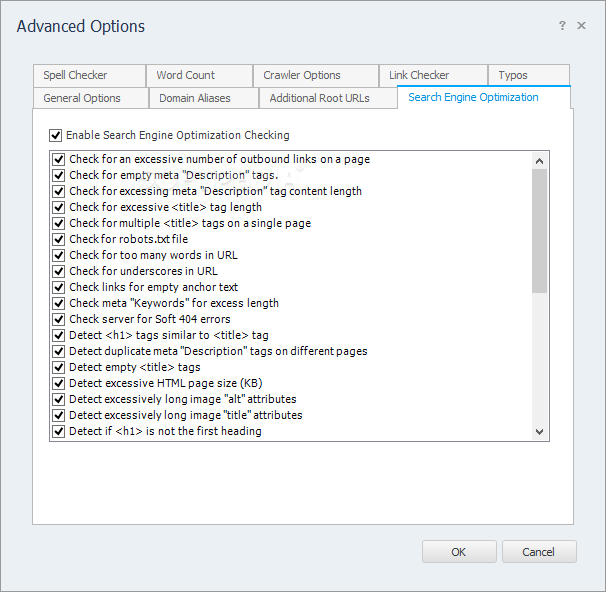Disable long image alt attributes detection

(58, 399)
